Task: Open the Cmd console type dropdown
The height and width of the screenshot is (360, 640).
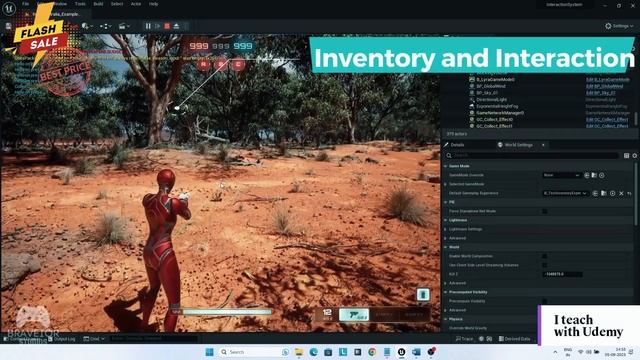Action: (94, 339)
